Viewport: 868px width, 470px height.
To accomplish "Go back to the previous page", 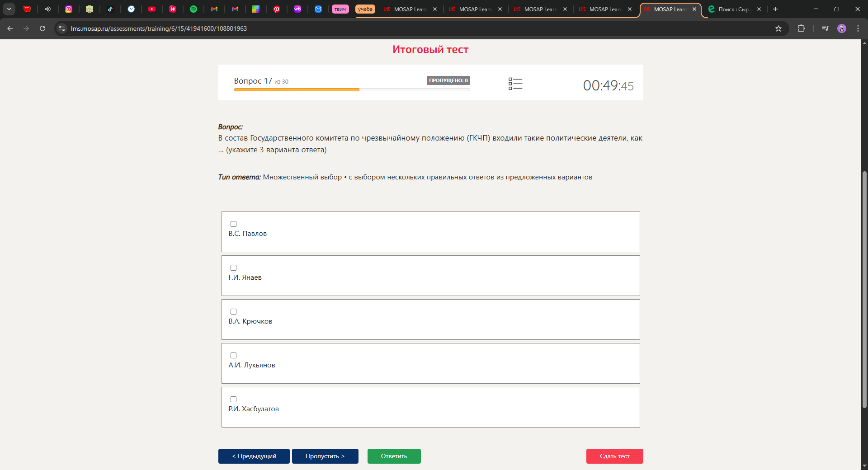I will [x=10, y=28].
